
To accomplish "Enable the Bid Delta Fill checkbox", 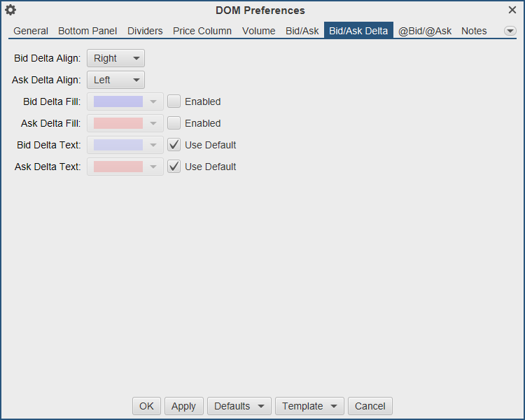I will pyautogui.click(x=174, y=101).
